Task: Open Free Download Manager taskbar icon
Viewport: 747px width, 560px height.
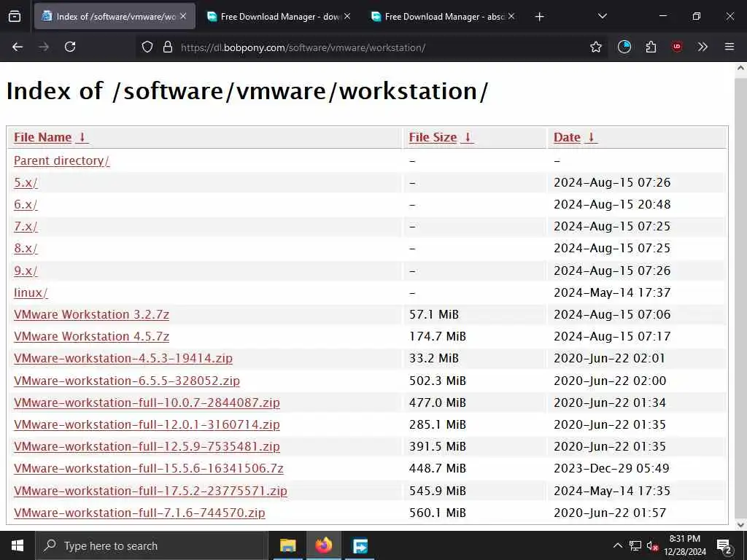Action: 360,545
